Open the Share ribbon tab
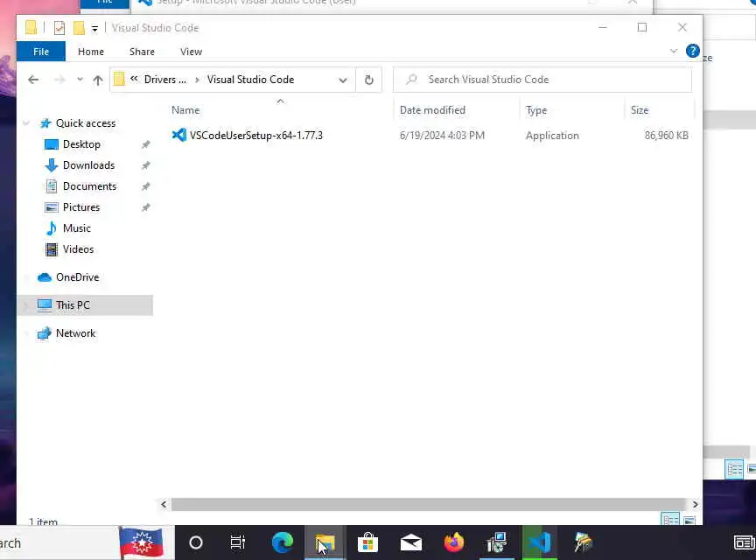This screenshot has height=560, width=756. click(142, 52)
